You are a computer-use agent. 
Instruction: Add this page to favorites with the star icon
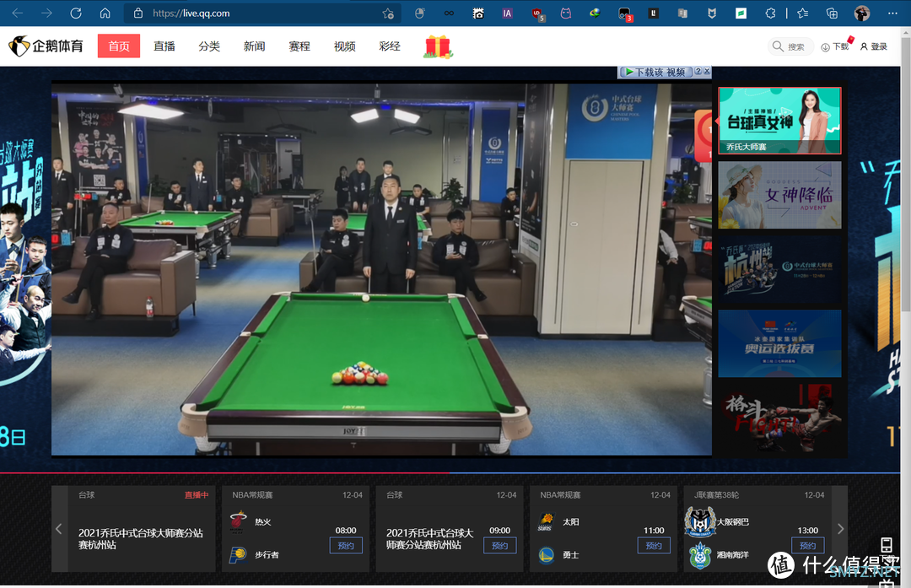(388, 13)
